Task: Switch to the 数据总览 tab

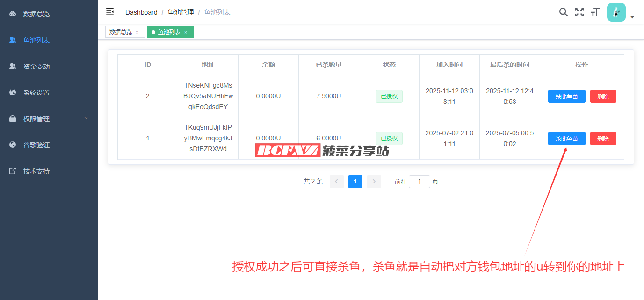Action: [121, 32]
